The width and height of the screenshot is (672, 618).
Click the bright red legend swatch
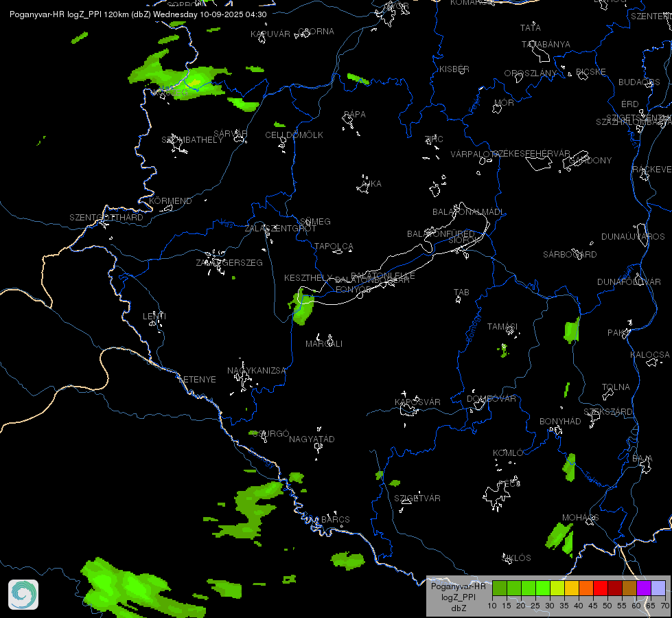coord(601,588)
